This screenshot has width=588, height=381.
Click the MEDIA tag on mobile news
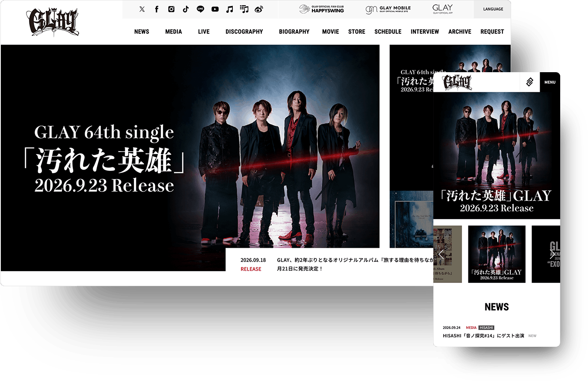pos(471,328)
